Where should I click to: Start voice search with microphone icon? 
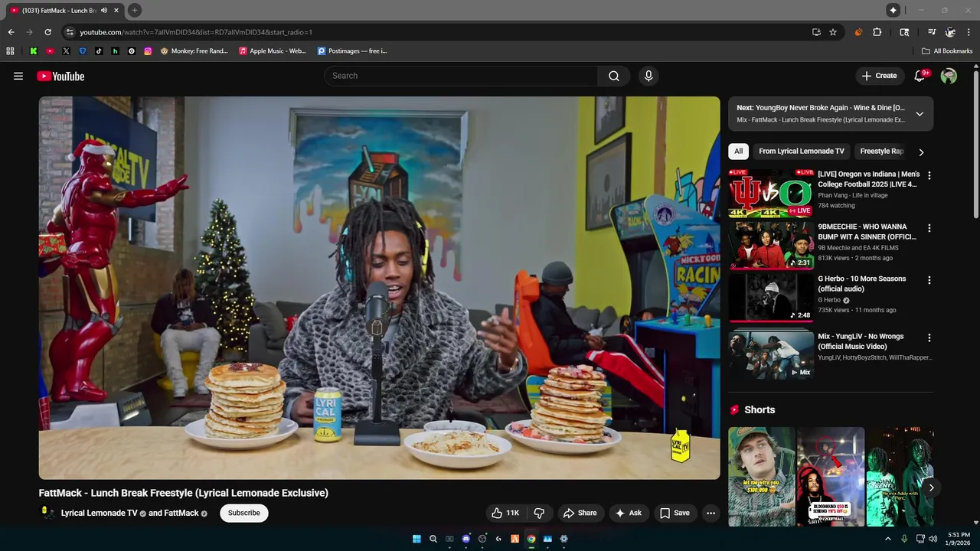(x=648, y=76)
